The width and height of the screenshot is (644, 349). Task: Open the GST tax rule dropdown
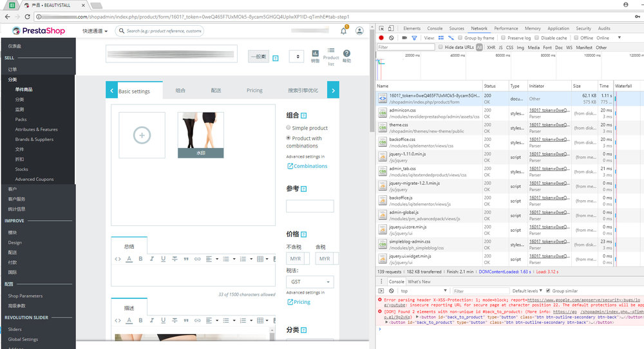pyautogui.click(x=310, y=281)
